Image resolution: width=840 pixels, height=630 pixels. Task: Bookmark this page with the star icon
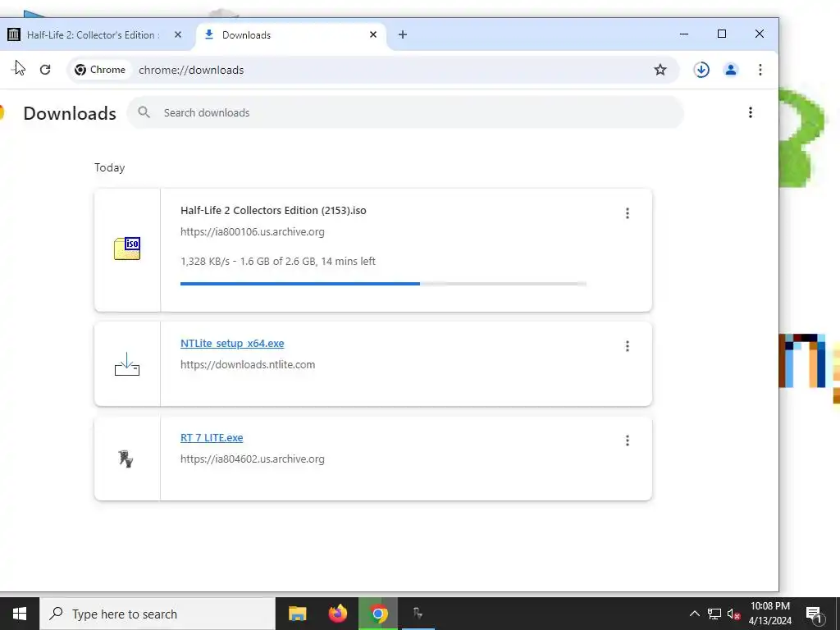(660, 70)
